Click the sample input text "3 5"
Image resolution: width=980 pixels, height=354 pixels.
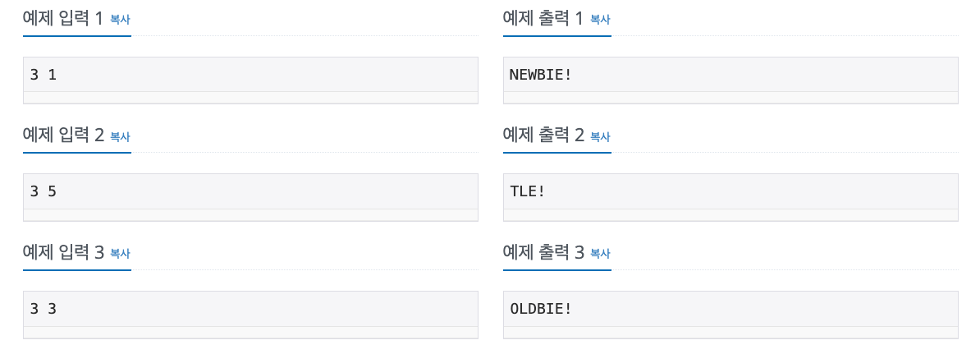click(44, 191)
